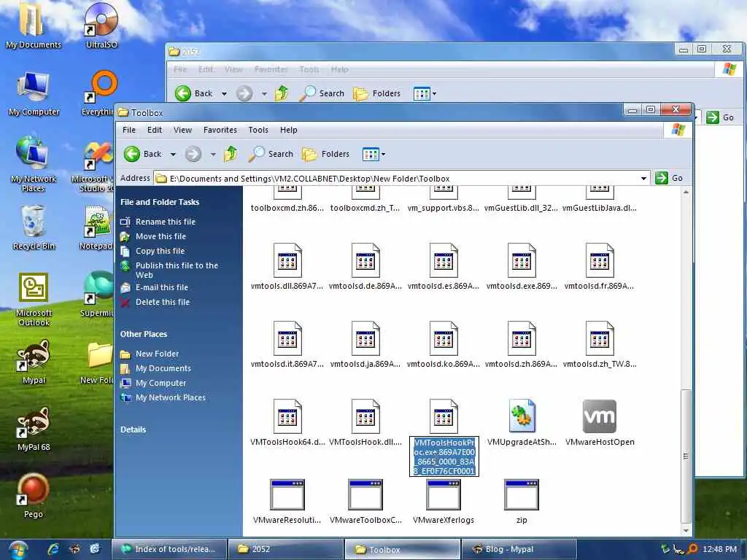The image size is (747, 560).
Task: Open the Views dropdown in Toolbox toolbar
Action: point(374,154)
